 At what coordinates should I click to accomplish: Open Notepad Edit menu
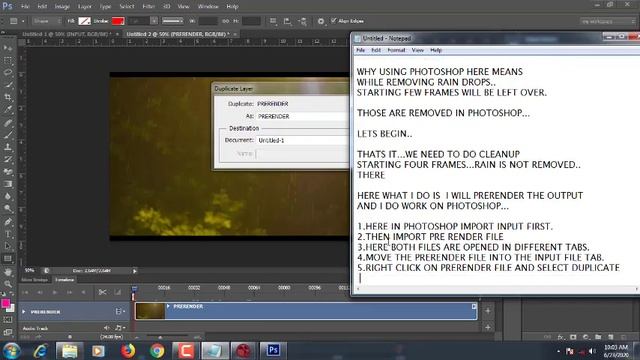click(x=376, y=50)
